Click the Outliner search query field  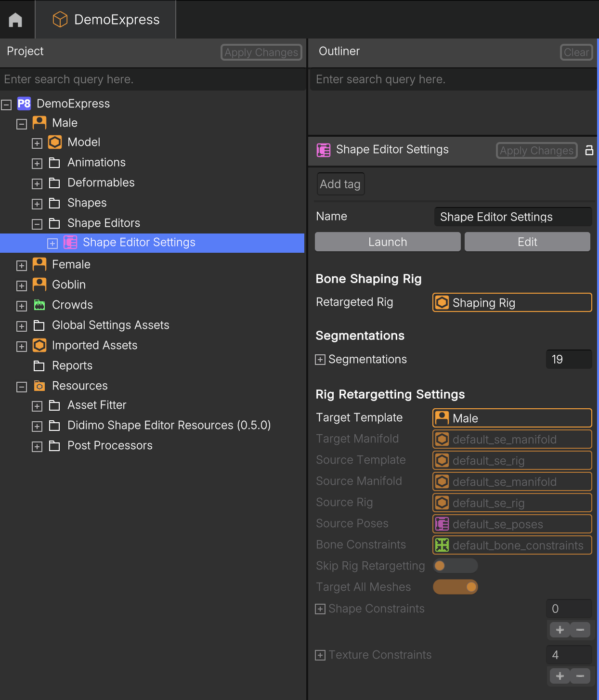click(x=452, y=79)
